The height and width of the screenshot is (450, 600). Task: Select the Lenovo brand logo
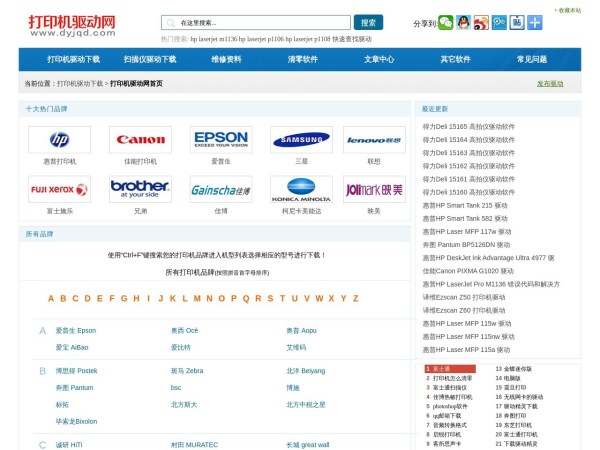click(374, 139)
